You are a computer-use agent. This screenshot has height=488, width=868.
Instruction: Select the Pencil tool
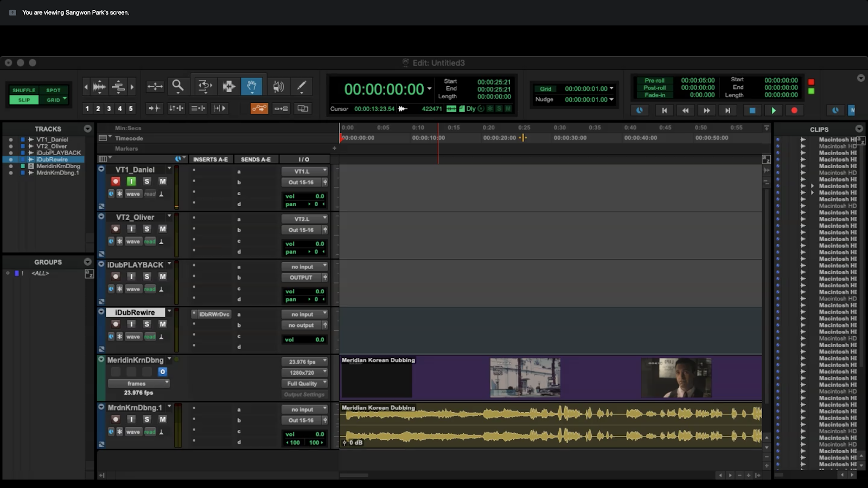point(302,86)
